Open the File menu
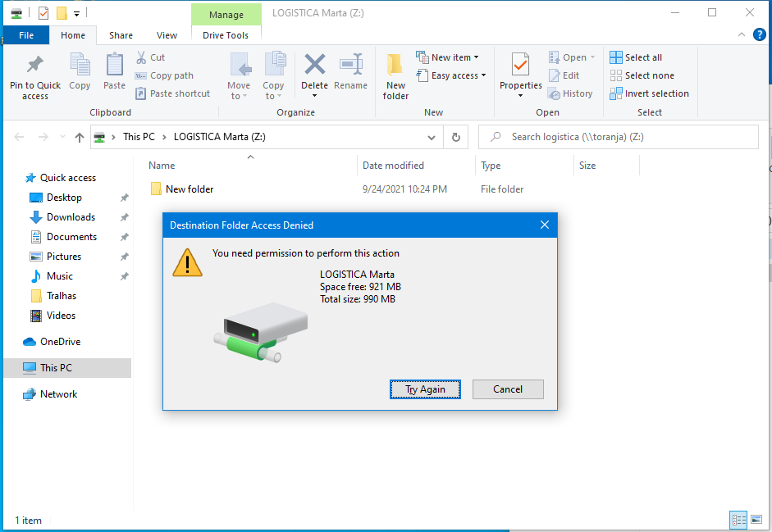772x532 pixels. [25, 35]
